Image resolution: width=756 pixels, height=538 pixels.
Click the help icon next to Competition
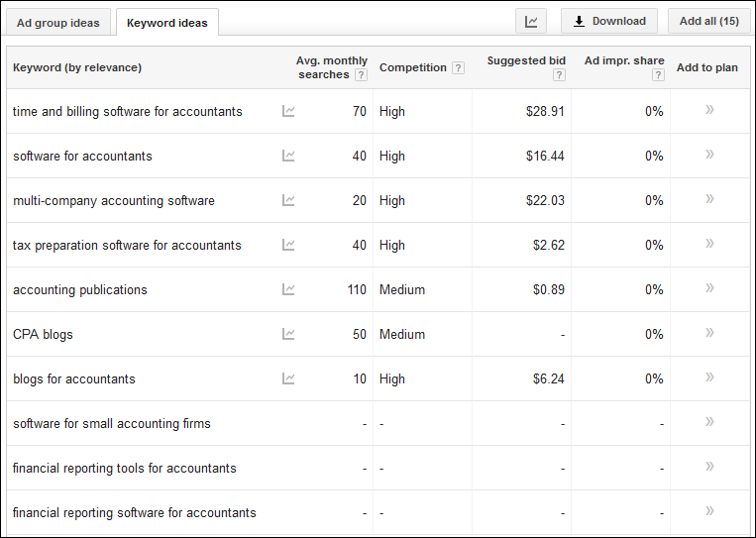pos(458,68)
